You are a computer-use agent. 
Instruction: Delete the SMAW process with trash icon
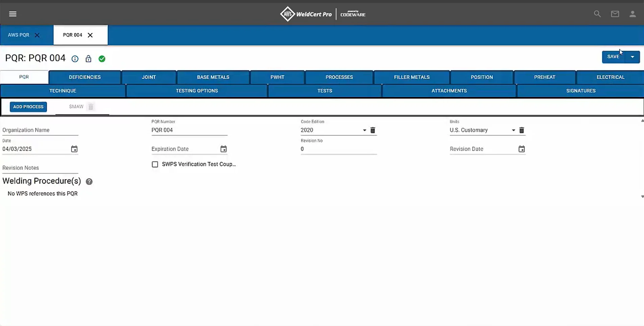(91, 107)
